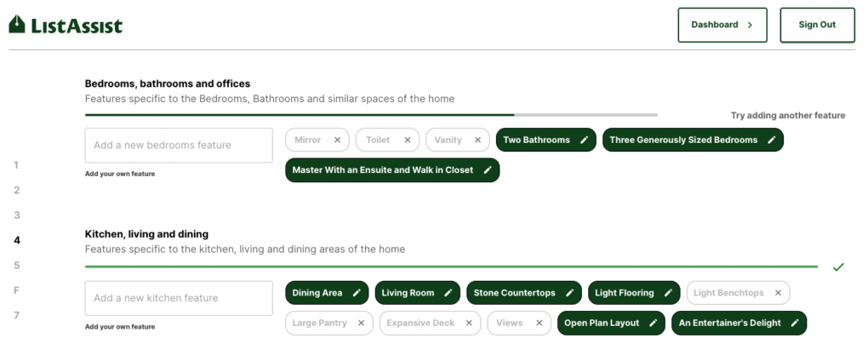
Task: Focus the Add a new bedrooms feature field
Action: 179,146
